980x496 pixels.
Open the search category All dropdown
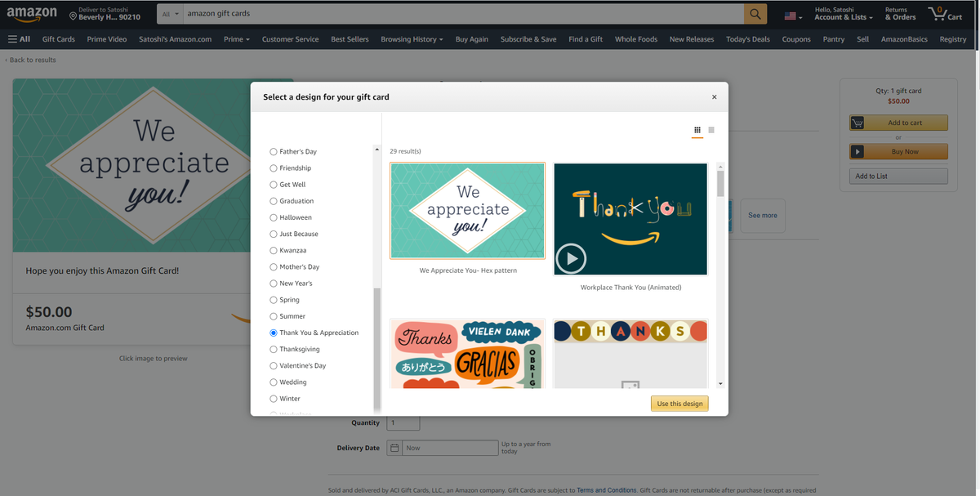(x=170, y=14)
